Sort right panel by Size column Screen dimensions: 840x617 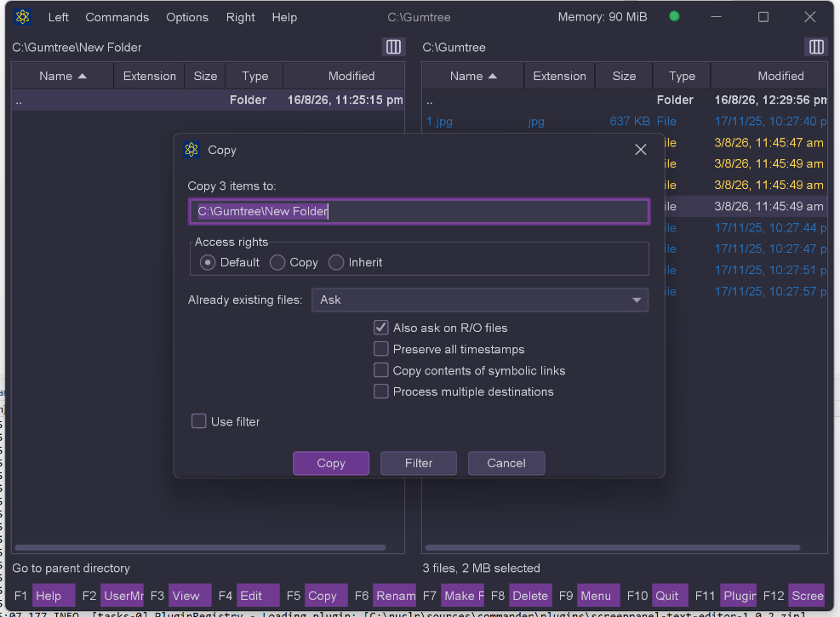pos(624,76)
